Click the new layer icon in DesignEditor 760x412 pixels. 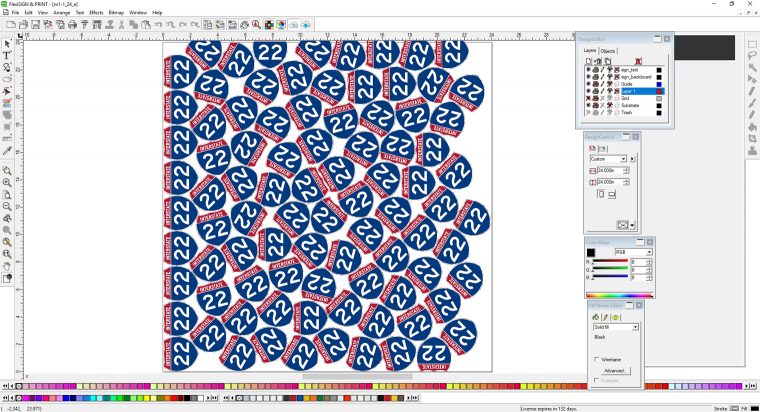(x=588, y=61)
